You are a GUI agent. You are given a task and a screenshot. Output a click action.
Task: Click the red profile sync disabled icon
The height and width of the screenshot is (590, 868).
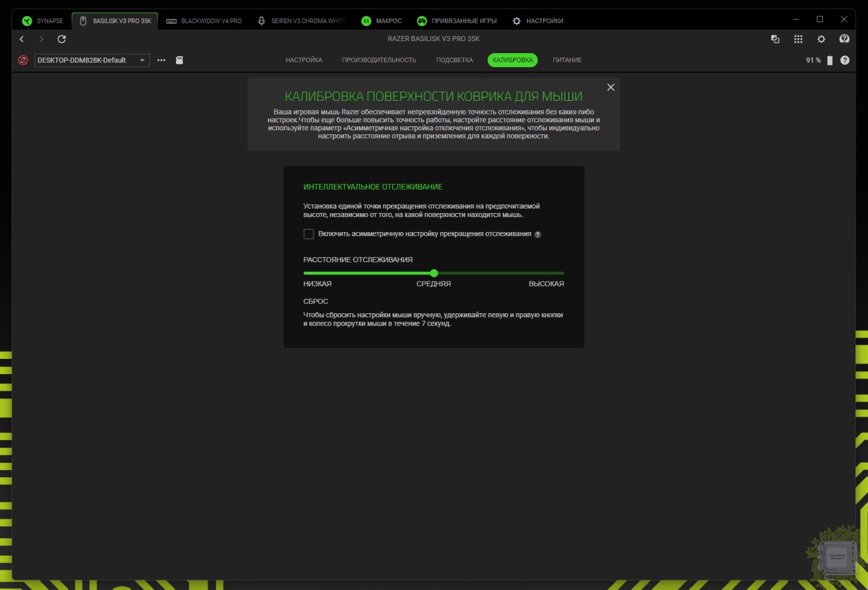click(x=23, y=60)
